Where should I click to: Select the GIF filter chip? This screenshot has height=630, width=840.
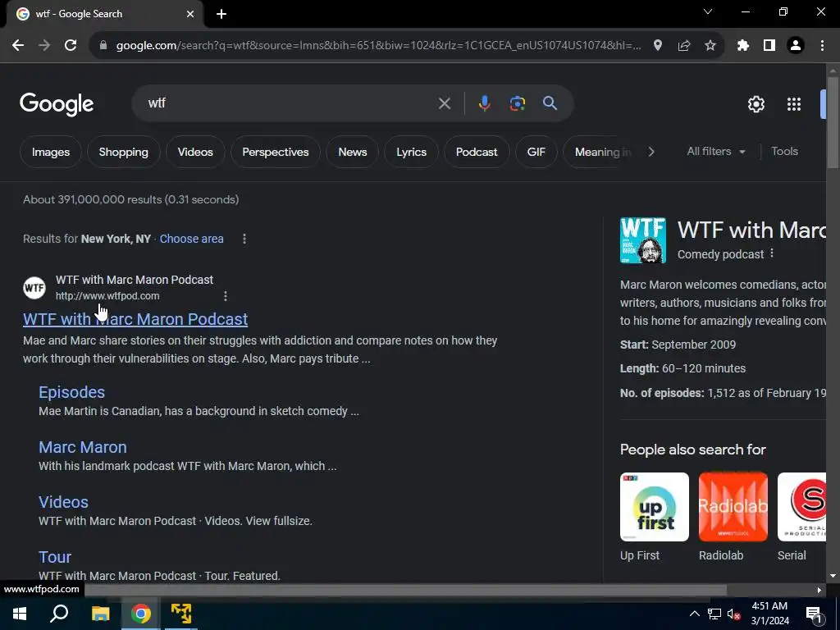(536, 152)
